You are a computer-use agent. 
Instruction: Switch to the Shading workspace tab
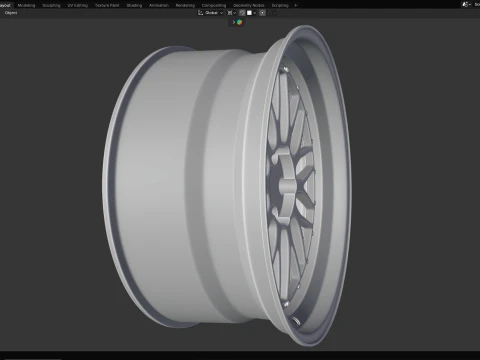point(134,5)
